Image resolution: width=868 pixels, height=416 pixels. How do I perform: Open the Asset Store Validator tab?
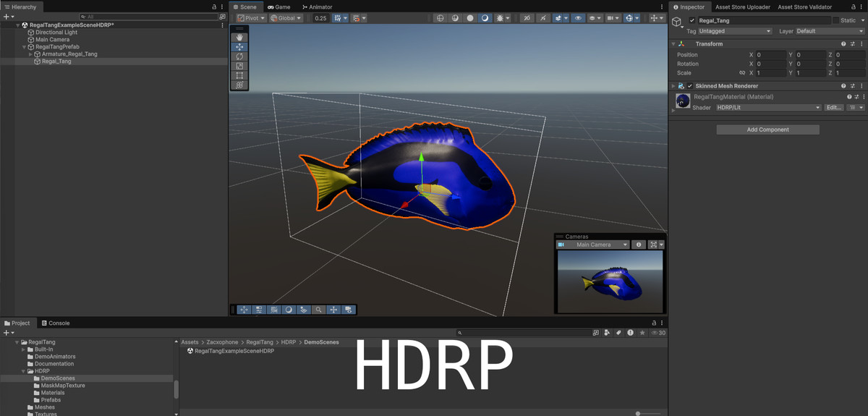pyautogui.click(x=805, y=7)
